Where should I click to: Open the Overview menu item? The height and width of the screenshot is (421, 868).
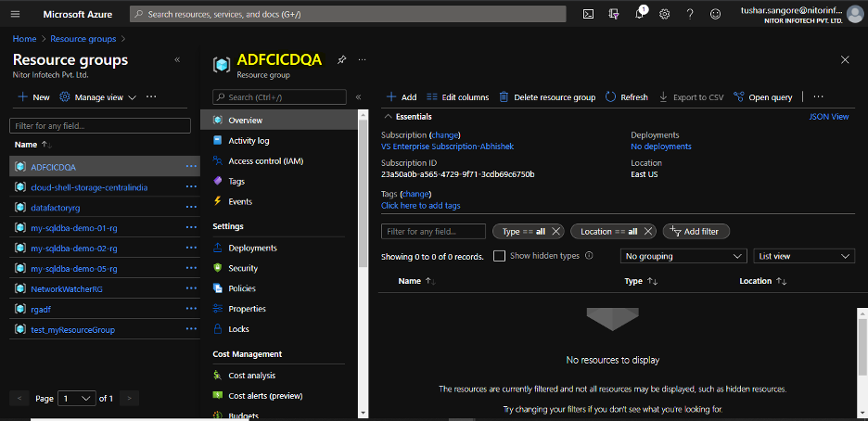(279, 120)
